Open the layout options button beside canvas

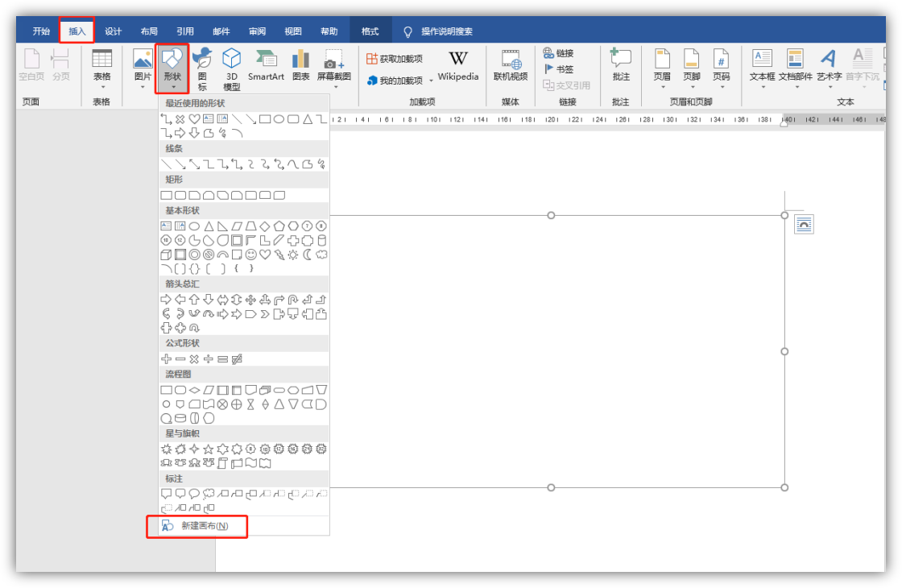coord(804,225)
